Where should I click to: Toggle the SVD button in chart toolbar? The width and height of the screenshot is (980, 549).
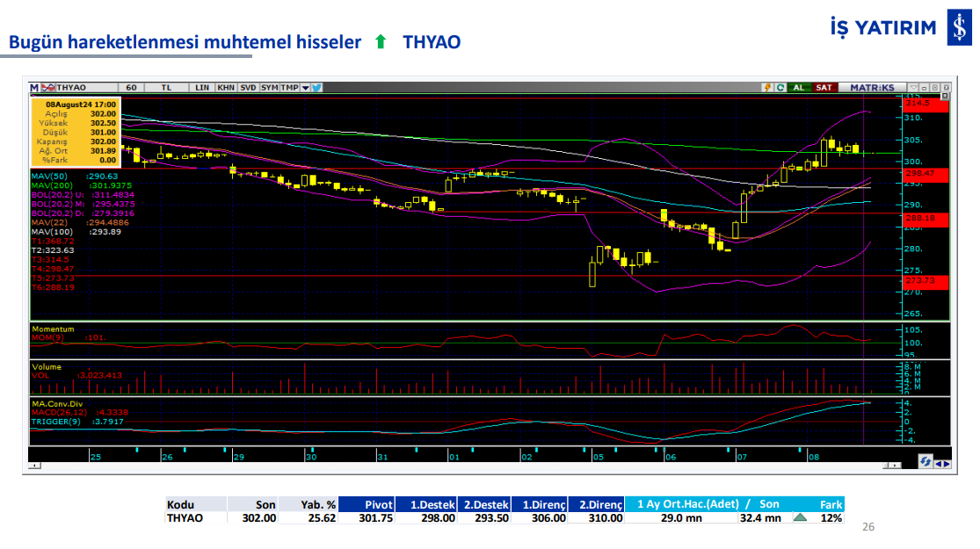pos(248,88)
